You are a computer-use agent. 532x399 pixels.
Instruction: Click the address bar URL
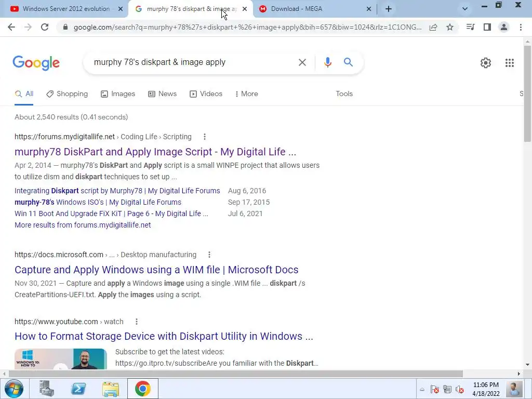(x=248, y=27)
